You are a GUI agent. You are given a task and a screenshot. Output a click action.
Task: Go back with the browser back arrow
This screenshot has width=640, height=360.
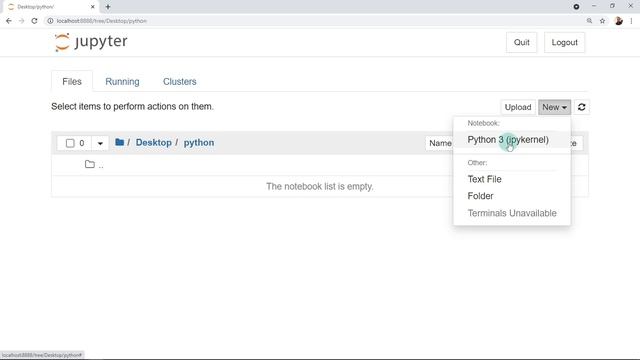(9, 21)
